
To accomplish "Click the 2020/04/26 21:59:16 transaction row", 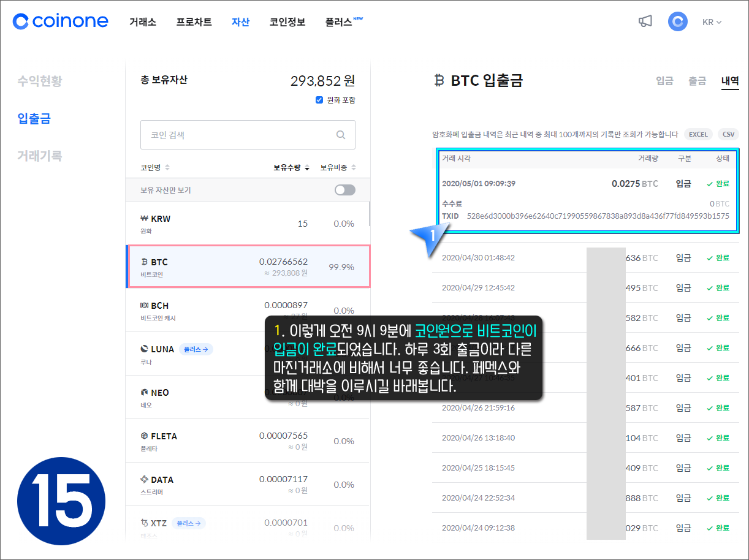I will point(585,408).
